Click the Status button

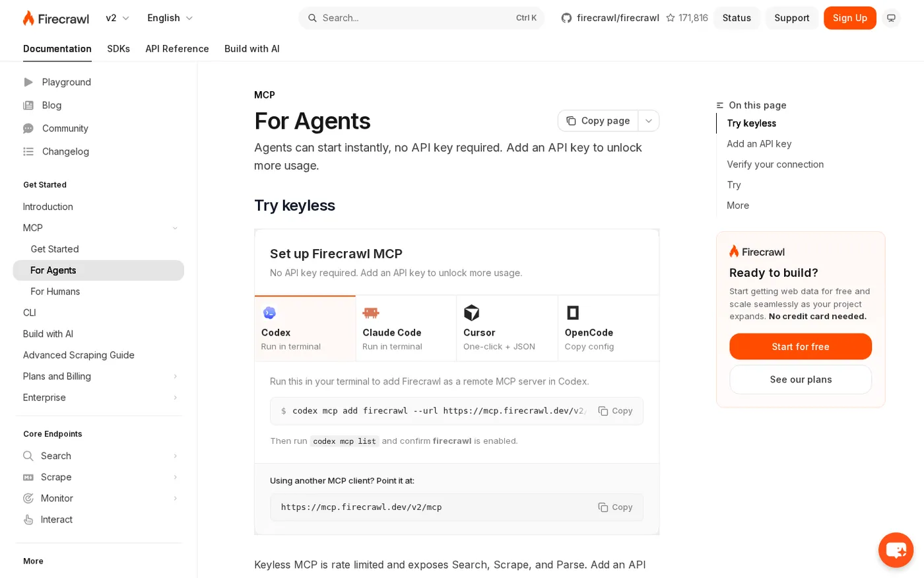click(737, 18)
